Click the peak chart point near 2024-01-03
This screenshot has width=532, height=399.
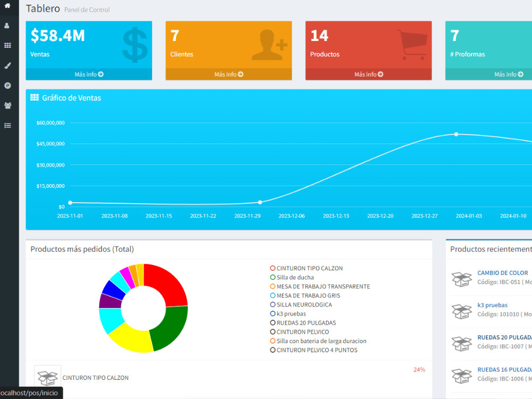tap(456, 135)
